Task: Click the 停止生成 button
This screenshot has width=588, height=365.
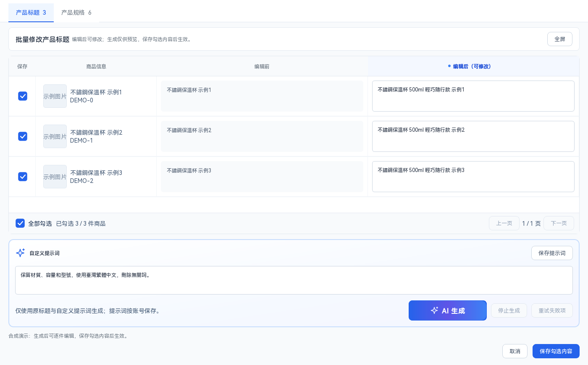Action: [509, 310]
